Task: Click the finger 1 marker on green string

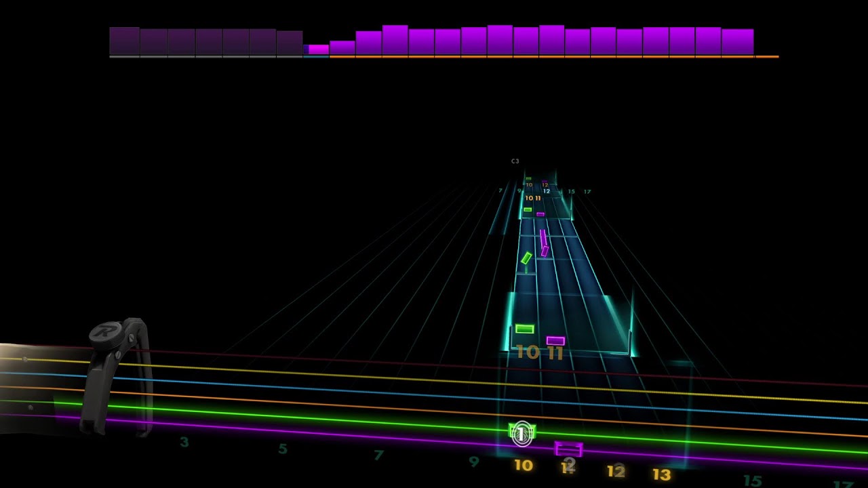Action: click(x=521, y=433)
